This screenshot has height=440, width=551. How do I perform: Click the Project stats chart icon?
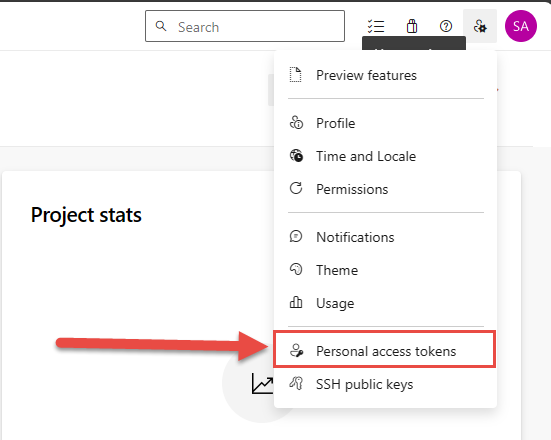tap(262, 383)
